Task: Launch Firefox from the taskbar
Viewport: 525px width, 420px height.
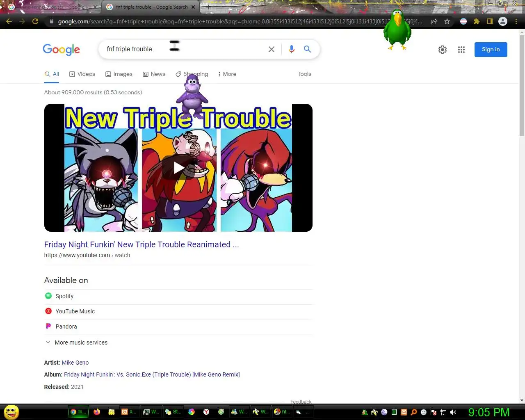Action: (97, 412)
